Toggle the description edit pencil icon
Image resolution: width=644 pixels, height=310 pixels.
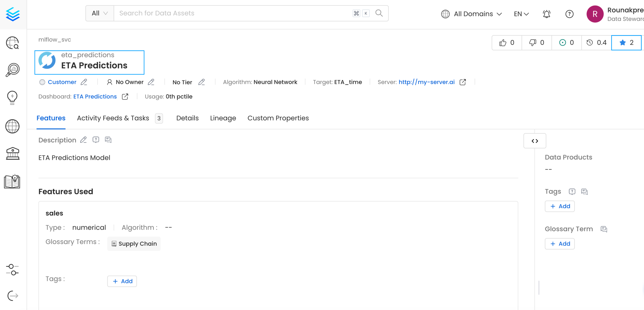click(83, 140)
